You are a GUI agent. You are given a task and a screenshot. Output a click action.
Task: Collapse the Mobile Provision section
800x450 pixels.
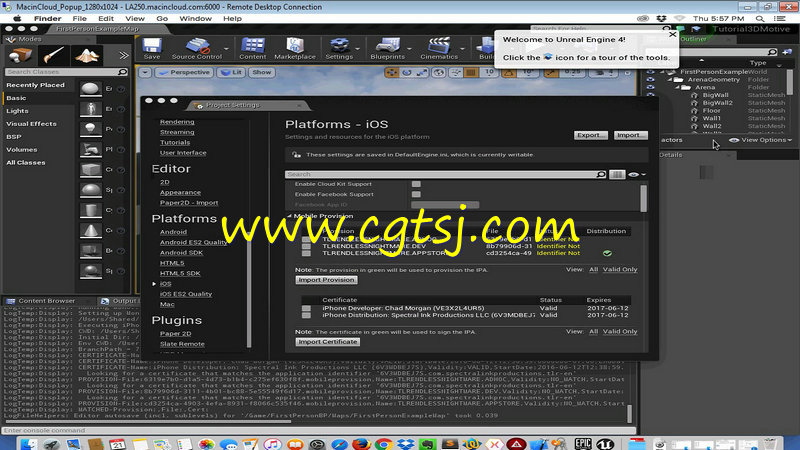coord(290,216)
